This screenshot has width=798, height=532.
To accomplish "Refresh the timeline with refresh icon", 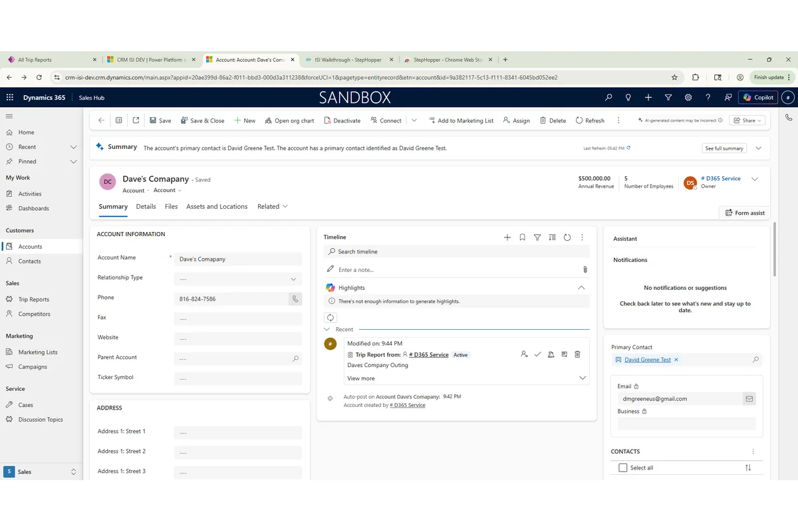I will coord(566,237).
